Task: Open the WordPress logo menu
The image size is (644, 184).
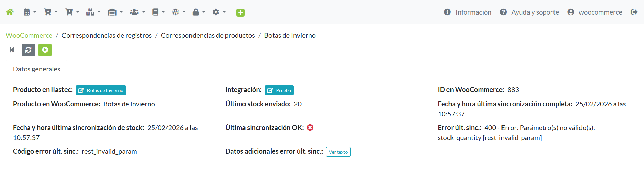Action: click(x=179, y=12)
